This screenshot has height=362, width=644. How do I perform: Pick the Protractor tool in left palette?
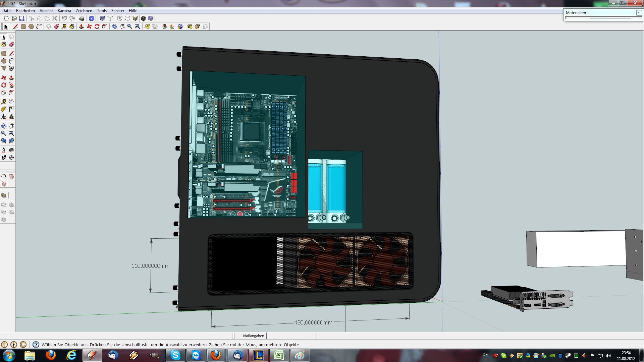(x=4, y=109)
